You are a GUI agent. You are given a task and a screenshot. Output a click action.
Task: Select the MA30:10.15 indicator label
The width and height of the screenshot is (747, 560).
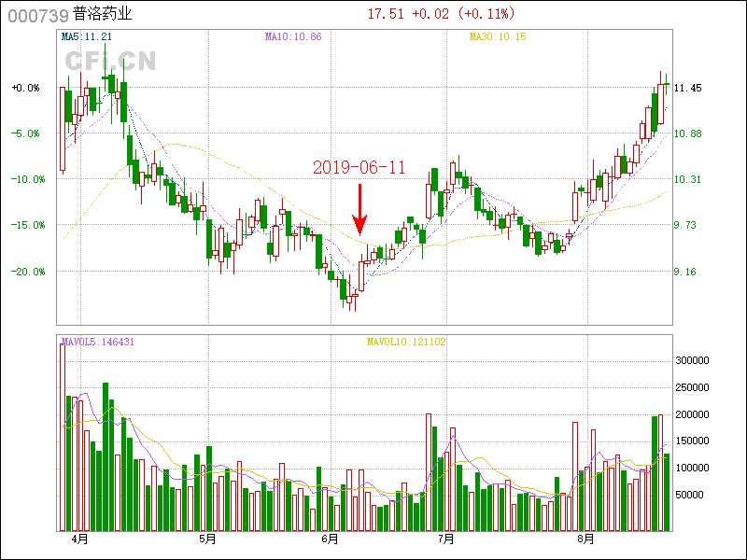498,36
